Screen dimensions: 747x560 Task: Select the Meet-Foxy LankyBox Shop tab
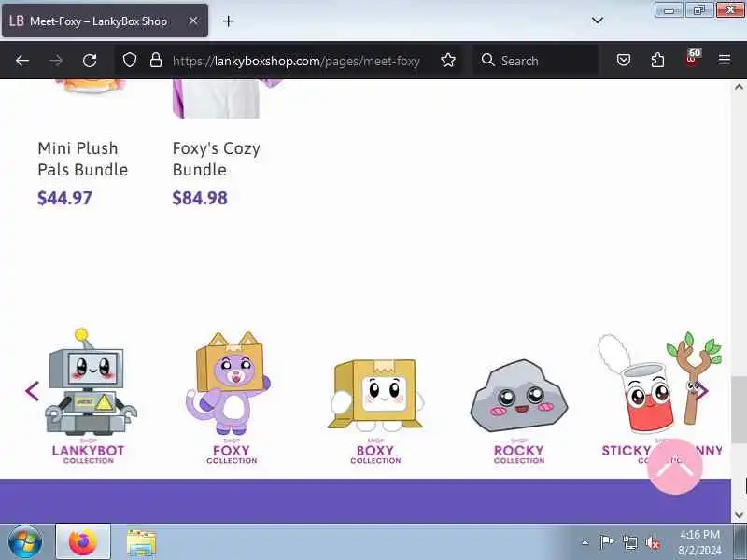(105, 21)
